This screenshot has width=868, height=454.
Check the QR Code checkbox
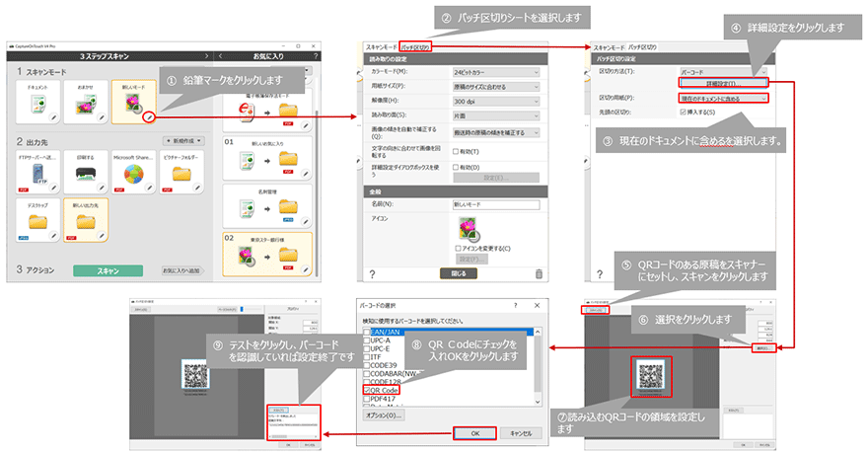368,390
